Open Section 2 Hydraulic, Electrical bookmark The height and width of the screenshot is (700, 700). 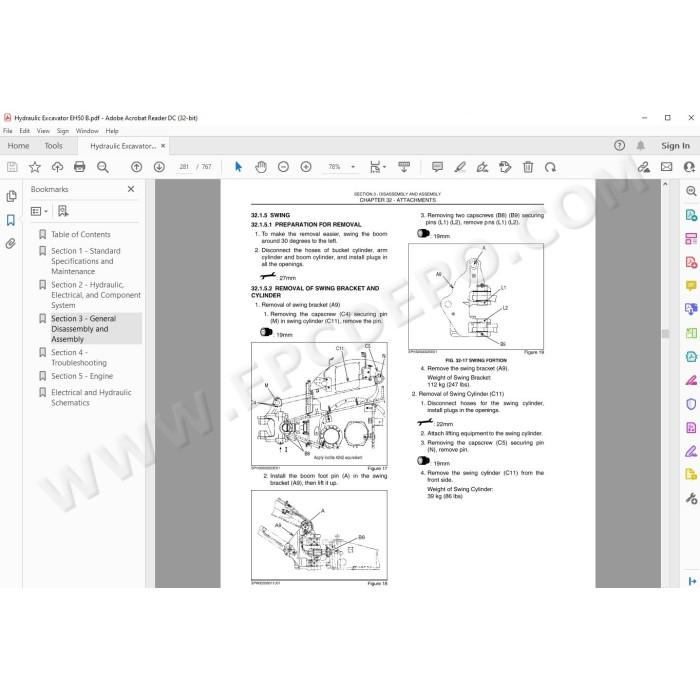click(96, 295)
